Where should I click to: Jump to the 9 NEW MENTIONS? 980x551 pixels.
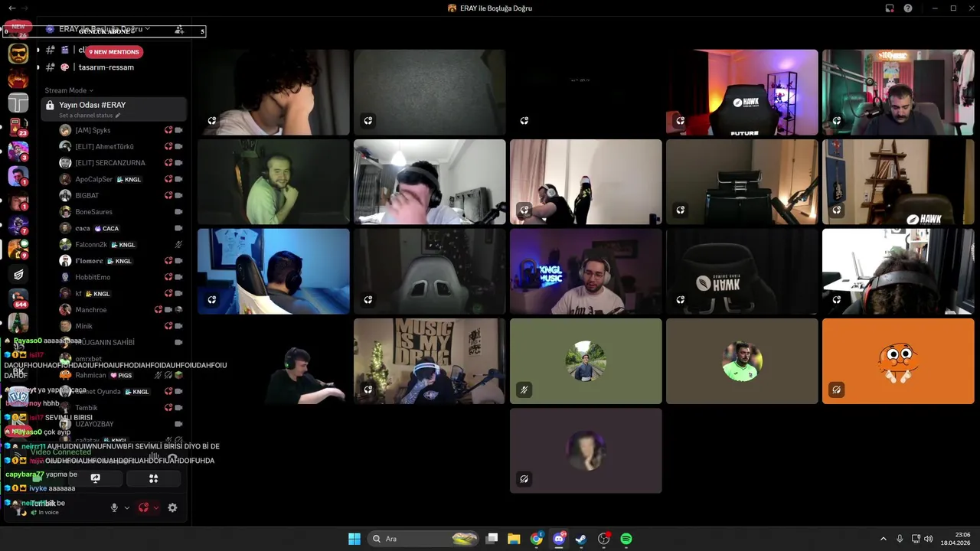coord(114,52)
